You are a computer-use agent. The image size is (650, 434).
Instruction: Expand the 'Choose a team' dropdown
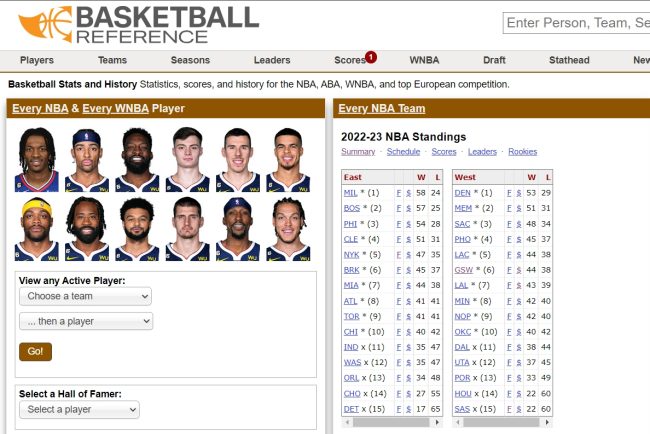pos(85,297)
